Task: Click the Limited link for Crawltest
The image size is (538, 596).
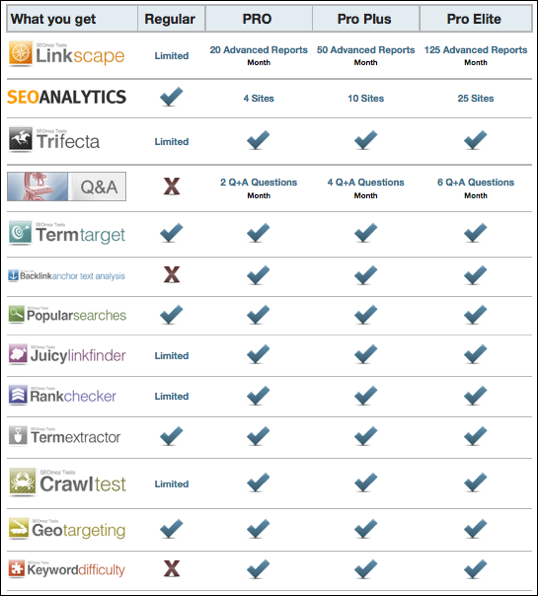Action: point(171,484)
